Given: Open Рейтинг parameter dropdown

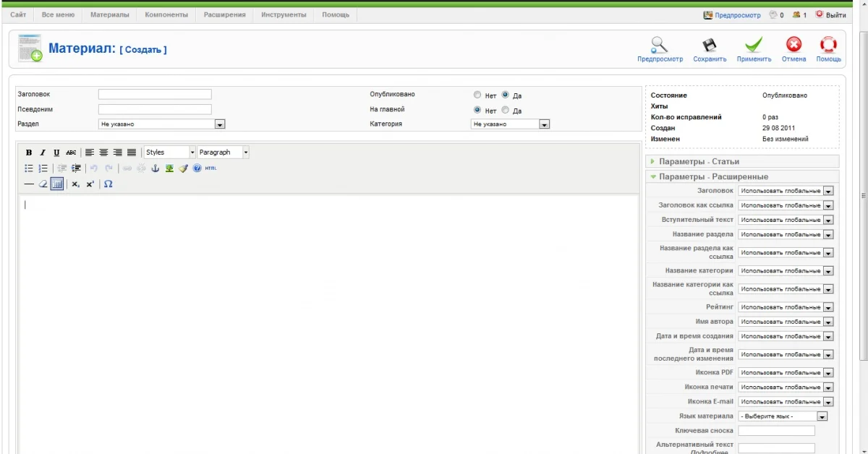Looking at the screenshot, I should [x=786, y=307].
